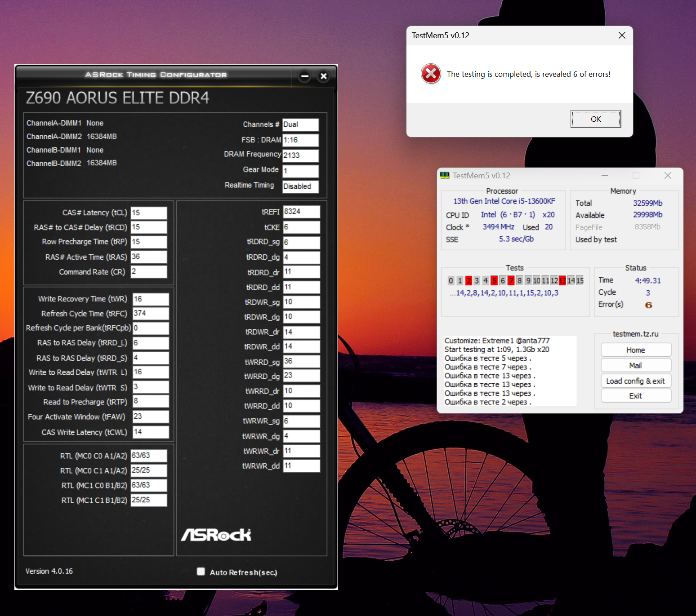
Task: Click the Gear Mode field
Action: coord(300,171)
